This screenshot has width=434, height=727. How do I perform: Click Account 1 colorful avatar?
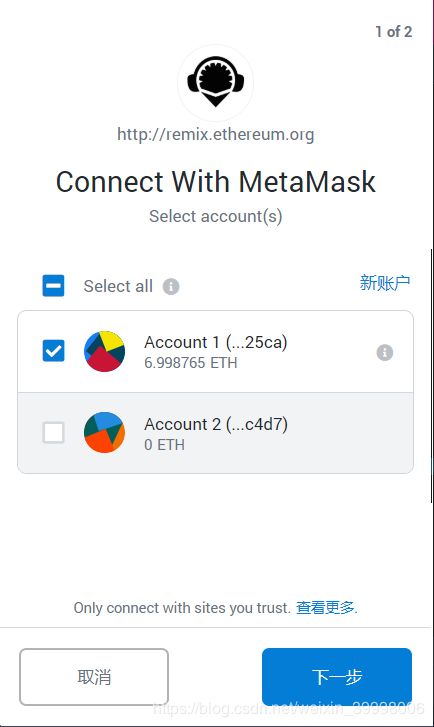pos(104,351)
